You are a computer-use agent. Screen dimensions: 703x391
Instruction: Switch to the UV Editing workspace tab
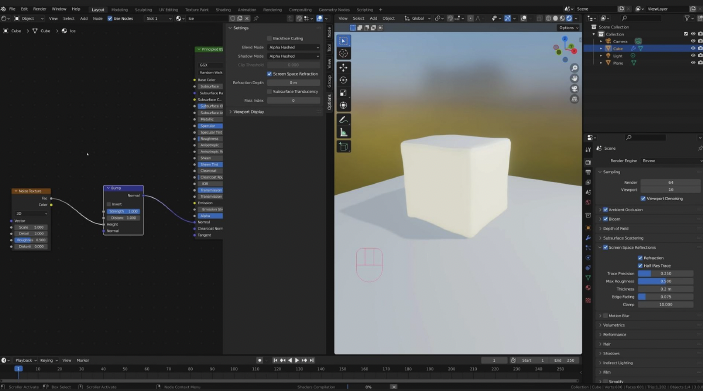pyautogui.click(x=168, y=9)
